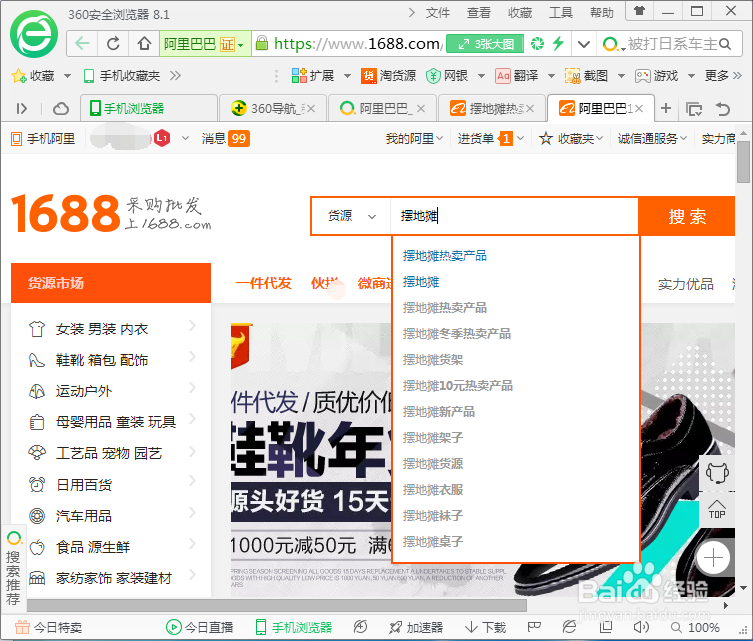Open the browser home page icon
This screenshot has width=753, height=641.
[x=144, y=44]
